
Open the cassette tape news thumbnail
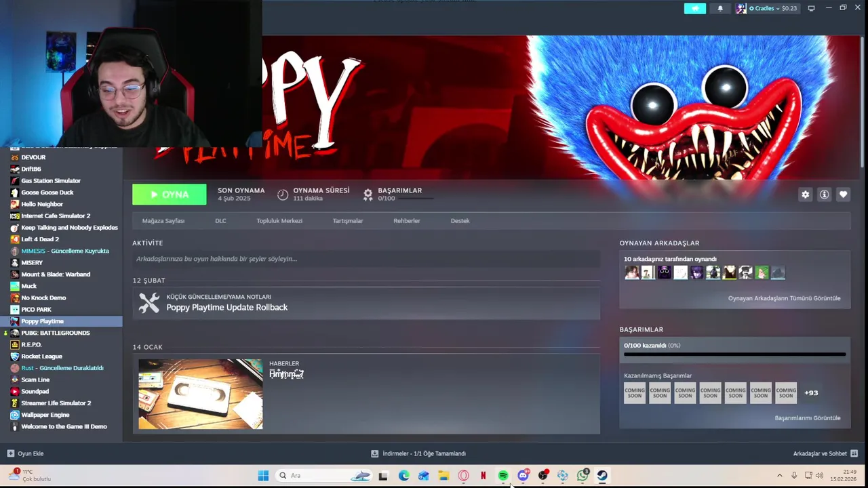click(x=201, y=394)
